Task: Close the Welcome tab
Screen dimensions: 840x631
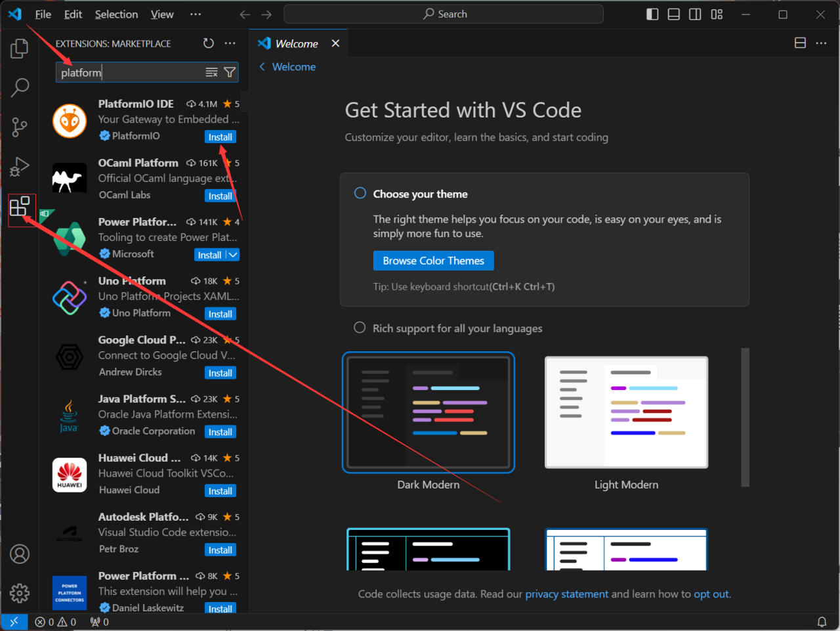Action: point(336,43)
